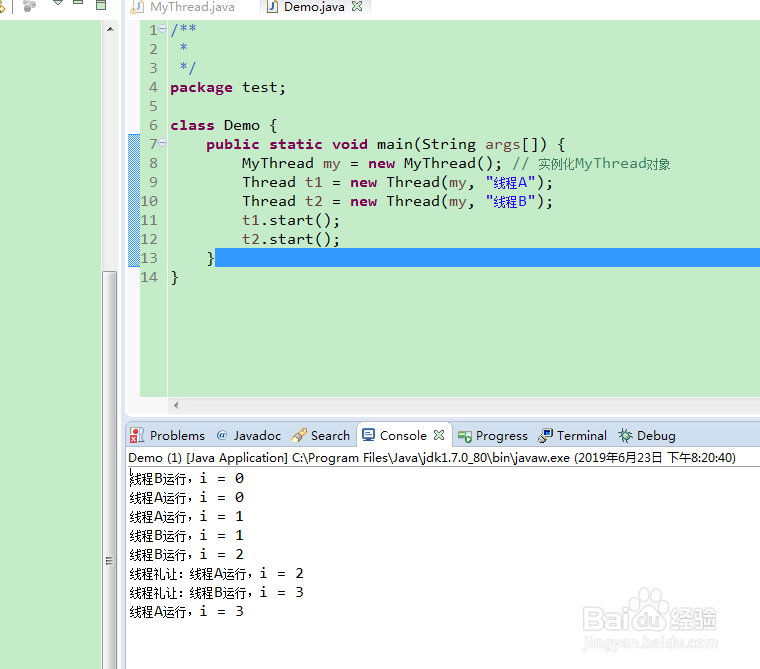The image size is (760, 669).
Task: Click the Javadoc @ icon
Action: 222,435
